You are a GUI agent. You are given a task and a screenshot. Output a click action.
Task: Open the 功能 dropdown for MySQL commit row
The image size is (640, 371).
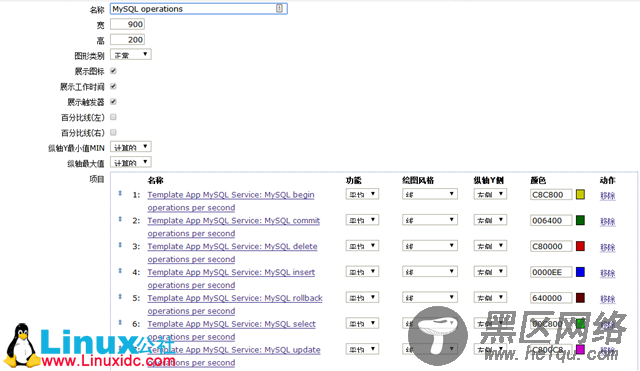click(x=362, y=220)
